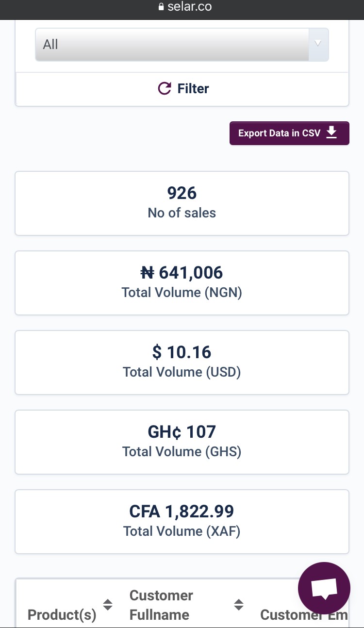Select the Total Volume (XAF) card
The image size is (364, 628).
(182, 521)
